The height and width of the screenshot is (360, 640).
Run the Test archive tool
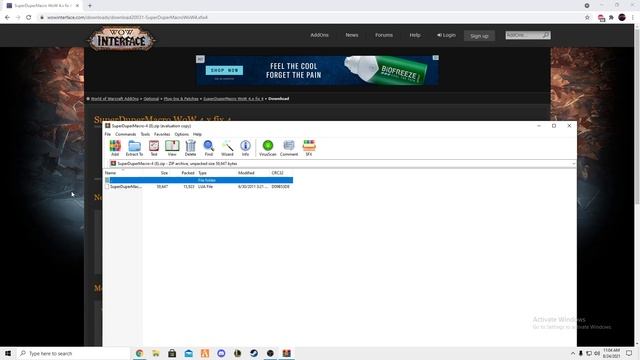pos(154,148)
